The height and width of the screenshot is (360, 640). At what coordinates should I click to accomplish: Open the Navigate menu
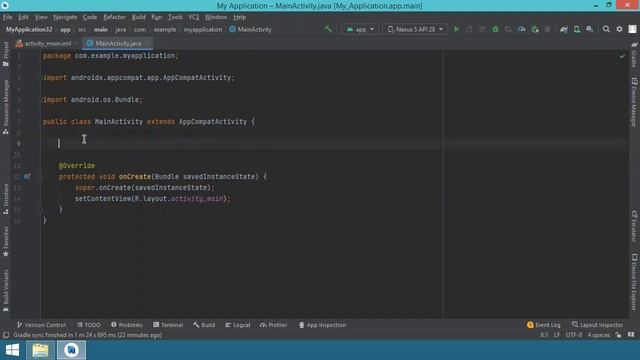[x=65, y=17]
